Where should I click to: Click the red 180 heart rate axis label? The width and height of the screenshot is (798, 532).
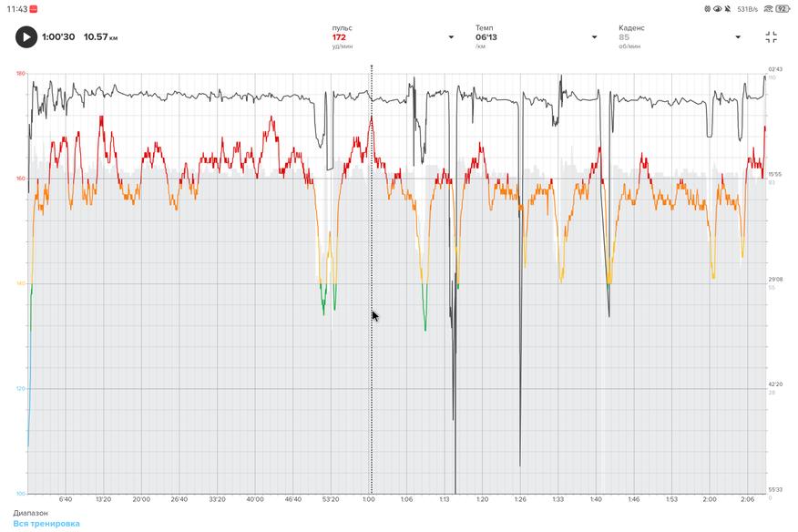click(x=20, y=74)
